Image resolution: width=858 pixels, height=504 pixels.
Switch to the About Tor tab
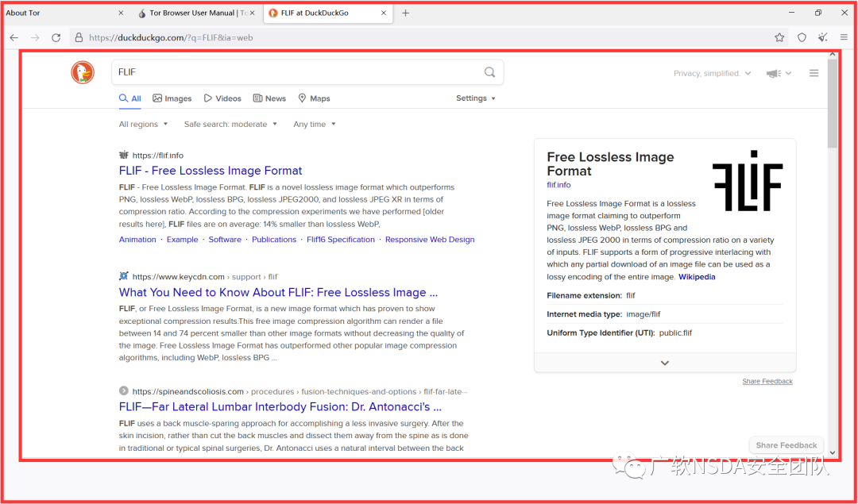coord(64,13)
